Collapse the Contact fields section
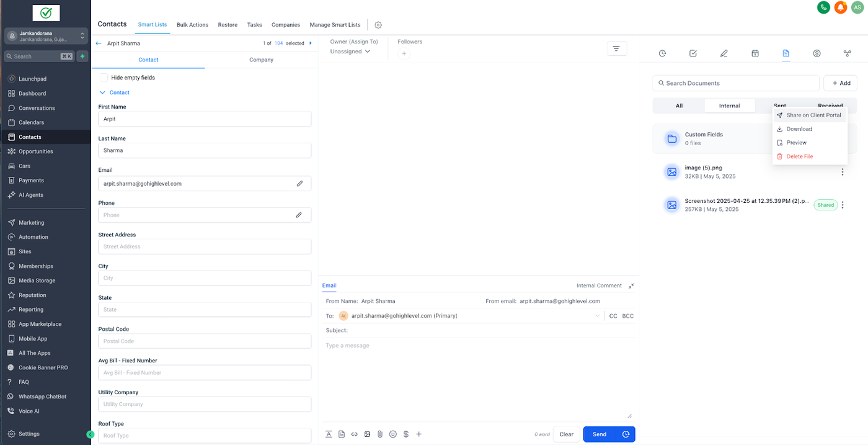Image resolution: width=868 pixels, height=445 pixels. pyautogui.click(x=115, y=92)
